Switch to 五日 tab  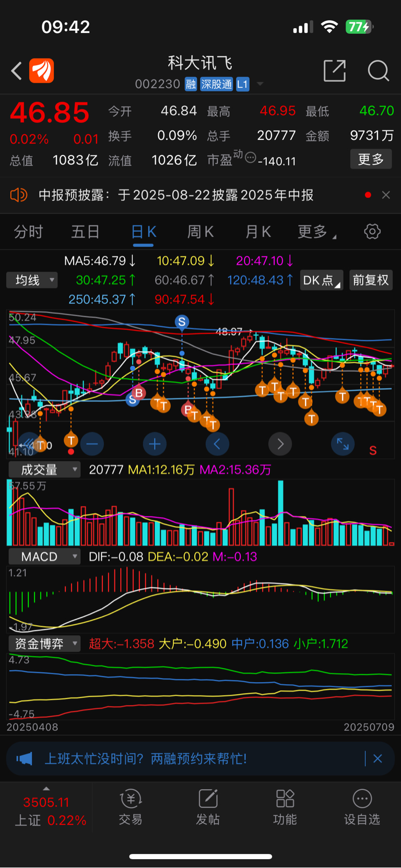[85, 232]
